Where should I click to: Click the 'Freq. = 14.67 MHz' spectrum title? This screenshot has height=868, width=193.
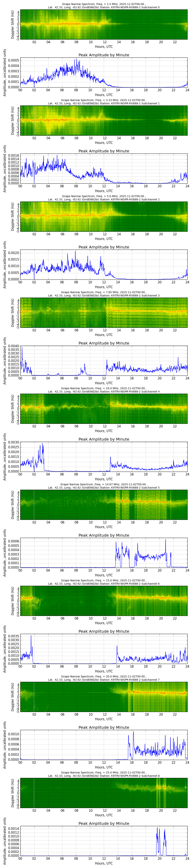pyautogui.click(x=104, y=484)
